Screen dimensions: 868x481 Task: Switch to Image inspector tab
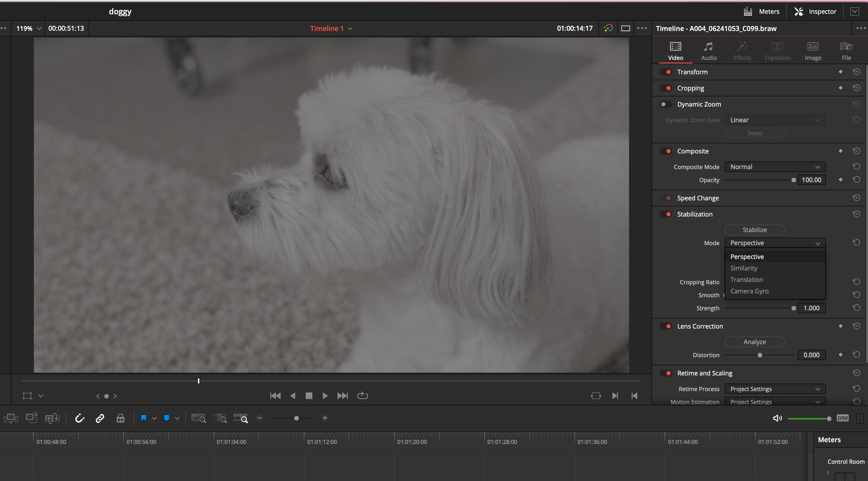pos(813,51)
